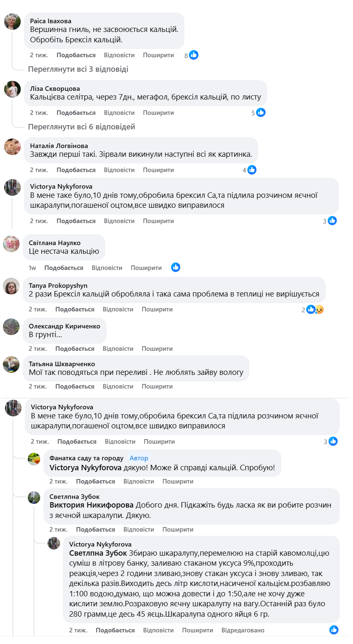This screenshot has height=644, width=353.
Task: Click the Автор badge next to Фанатка саду
Action: pos(139,458)
